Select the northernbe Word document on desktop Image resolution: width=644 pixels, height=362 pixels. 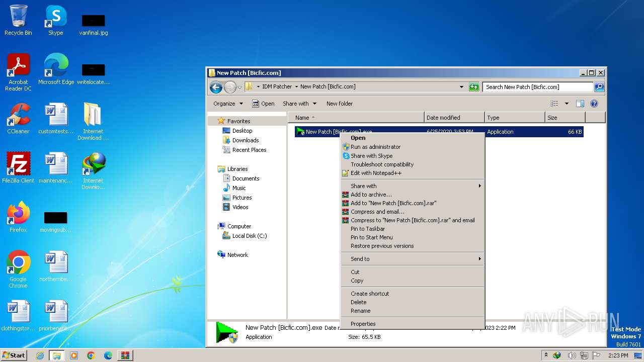(56, 266)
